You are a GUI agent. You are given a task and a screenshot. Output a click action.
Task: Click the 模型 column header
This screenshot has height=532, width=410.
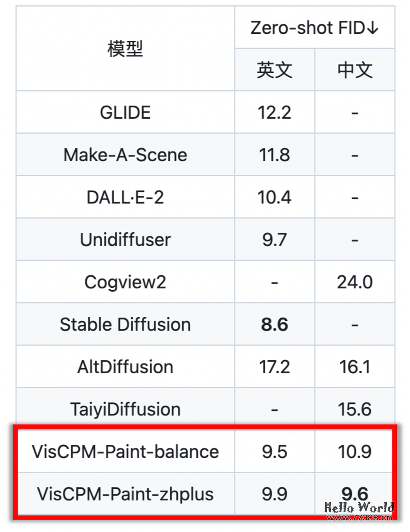point(125,49)
